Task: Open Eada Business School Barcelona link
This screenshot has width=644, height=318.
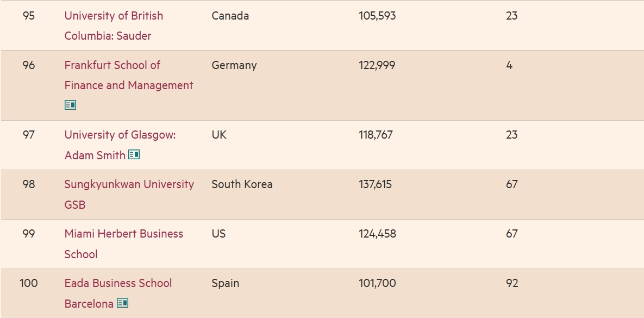Action: 118,294
